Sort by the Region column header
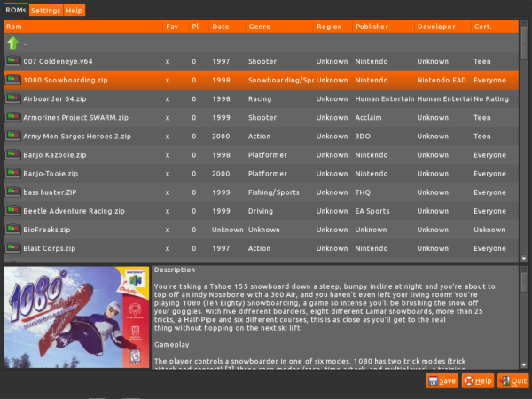532x399 pixels. tap(332, 27)
